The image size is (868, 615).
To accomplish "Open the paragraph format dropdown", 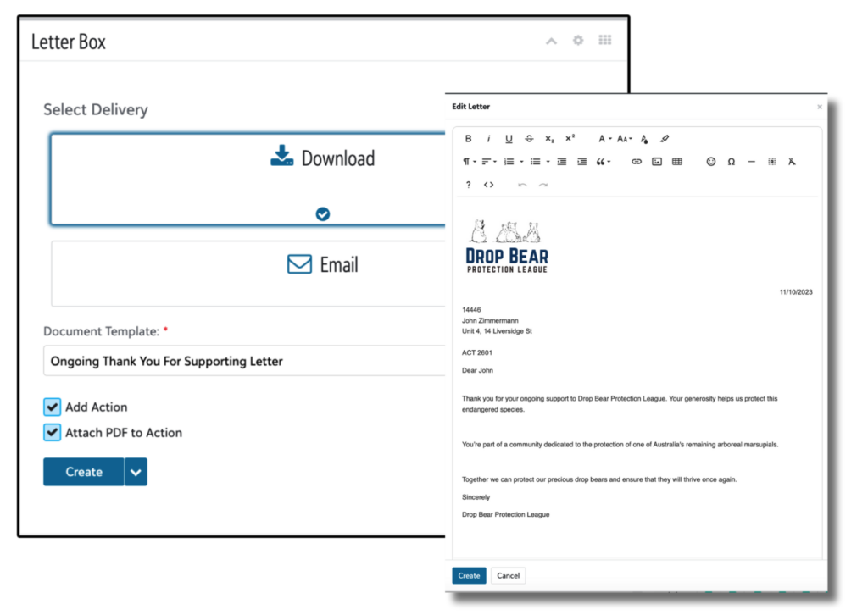I will [x=469, y=162].
